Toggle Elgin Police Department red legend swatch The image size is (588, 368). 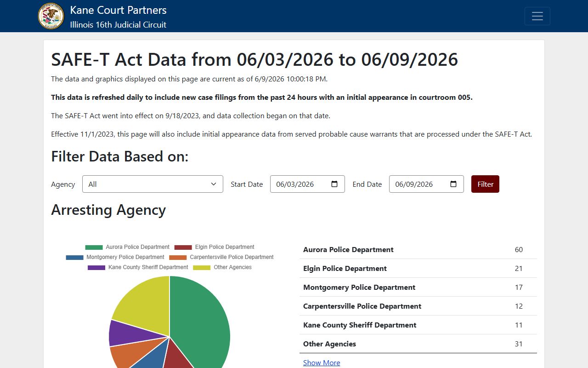183,247
